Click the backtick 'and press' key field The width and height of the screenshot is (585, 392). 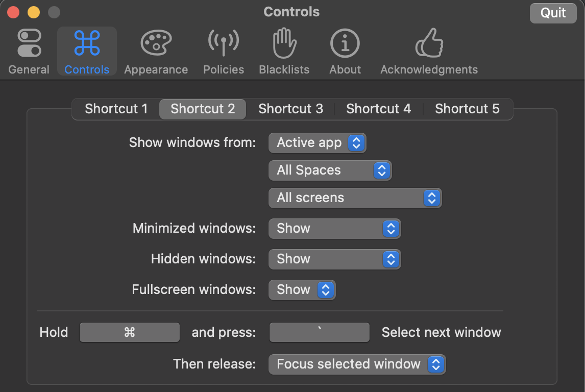click(x=320, y=332)
